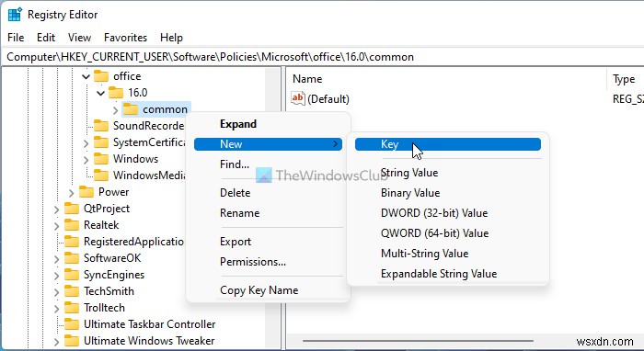Choose Rename in the context menu
644x351 pixels.
tap(239, 213)
